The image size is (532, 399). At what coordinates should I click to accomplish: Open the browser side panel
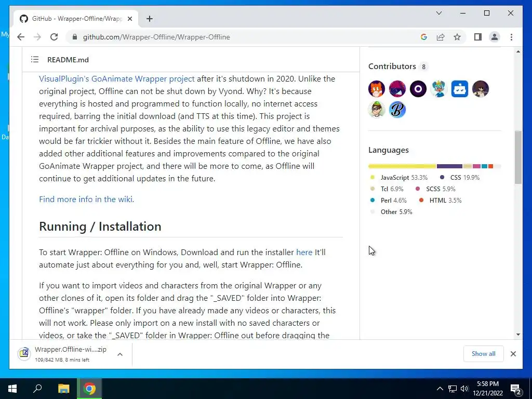pyautogui.click(x=478, y=37)
